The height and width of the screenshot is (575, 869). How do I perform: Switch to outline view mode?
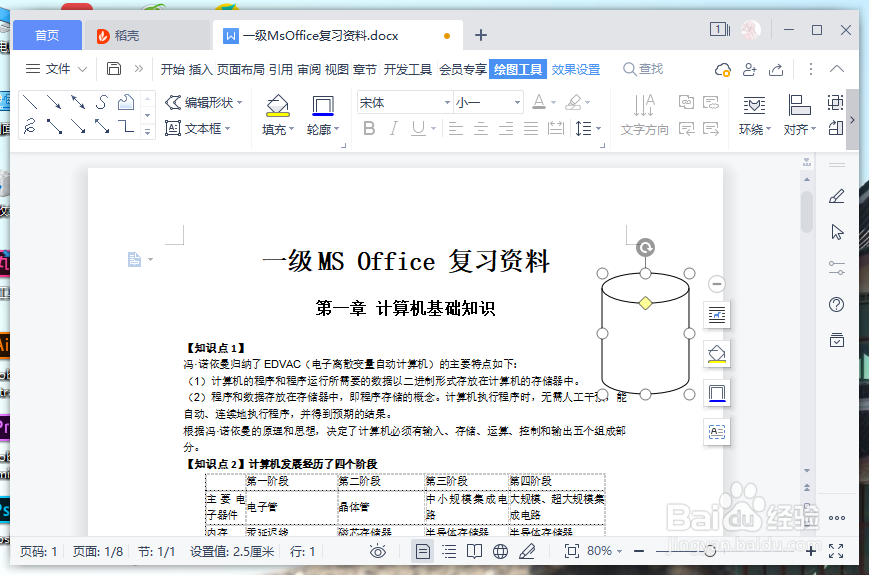(449, 551)
